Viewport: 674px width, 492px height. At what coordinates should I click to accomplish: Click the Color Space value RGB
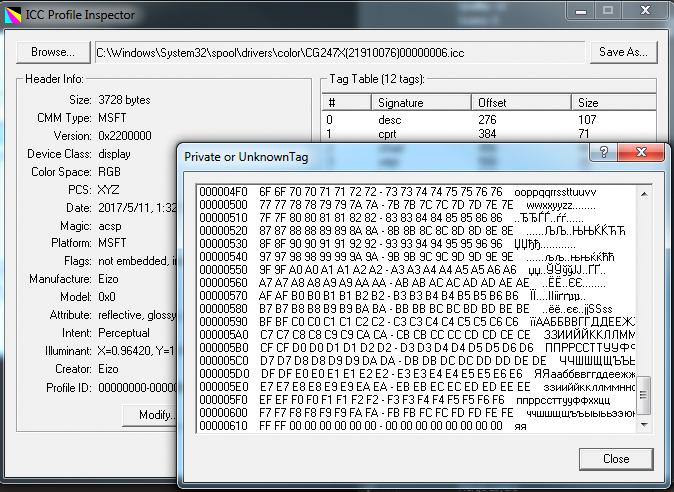coord(109,172)
